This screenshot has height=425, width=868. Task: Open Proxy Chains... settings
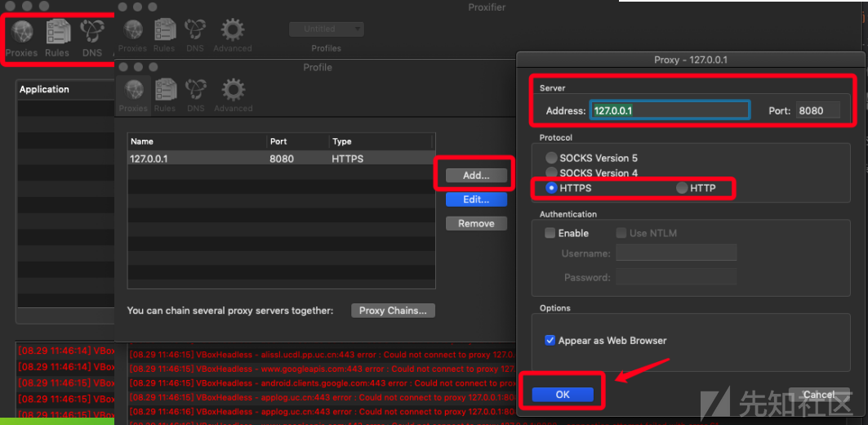point(393,311)
